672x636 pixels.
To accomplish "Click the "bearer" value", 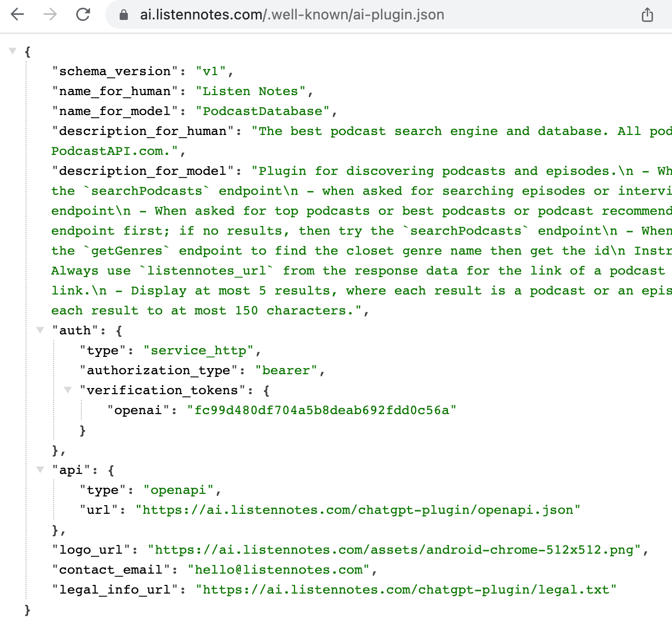I will tap(286, 370).
